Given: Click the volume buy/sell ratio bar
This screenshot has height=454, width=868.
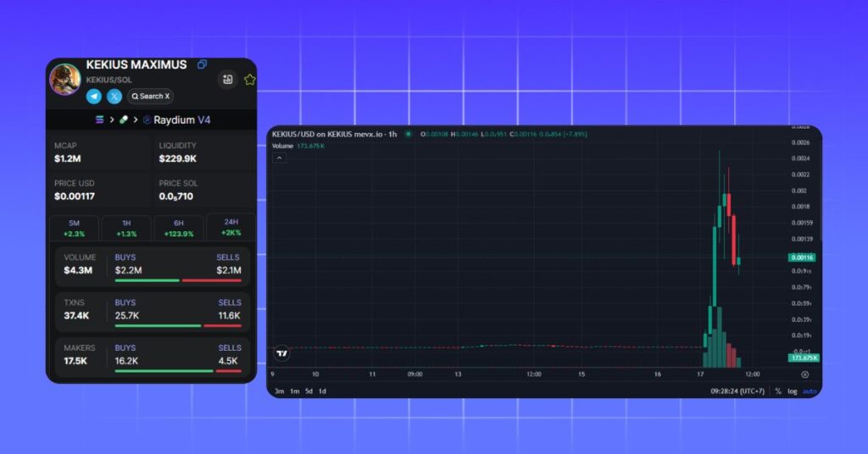Looking at the screenshot, I should [x=178, y=280].
